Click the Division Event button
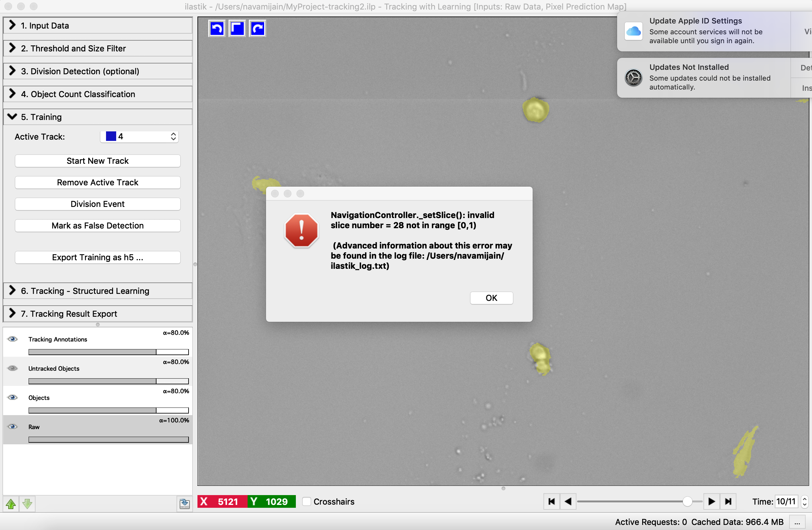The height and width of the screenshot is (530, 812). pyautogui.click(x=97, y=204)
